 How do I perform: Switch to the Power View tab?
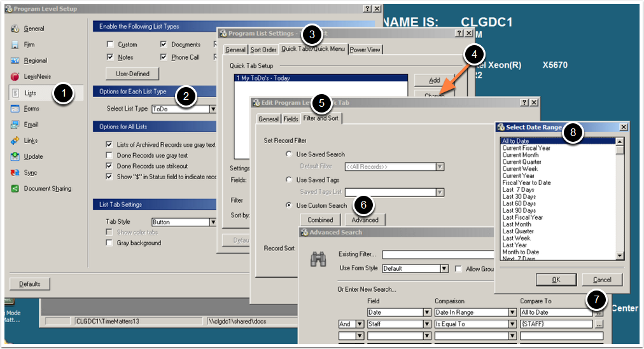point(365,50)
